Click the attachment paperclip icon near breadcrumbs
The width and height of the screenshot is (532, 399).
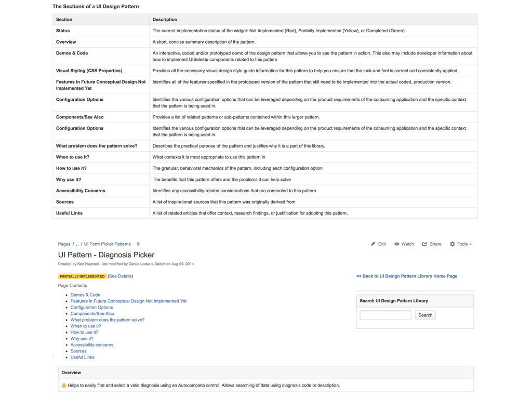tap(138, 244)
